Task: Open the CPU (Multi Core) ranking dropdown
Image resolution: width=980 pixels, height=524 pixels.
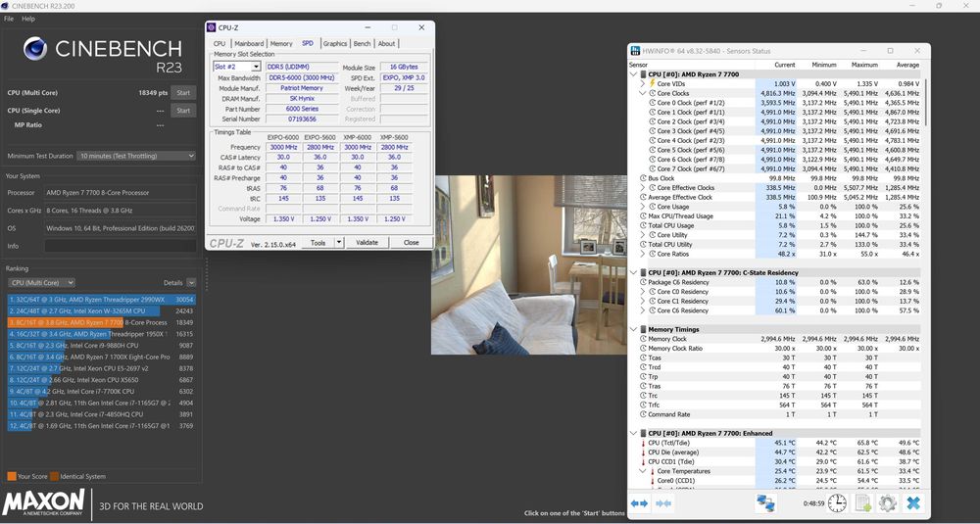Action: 40,282
